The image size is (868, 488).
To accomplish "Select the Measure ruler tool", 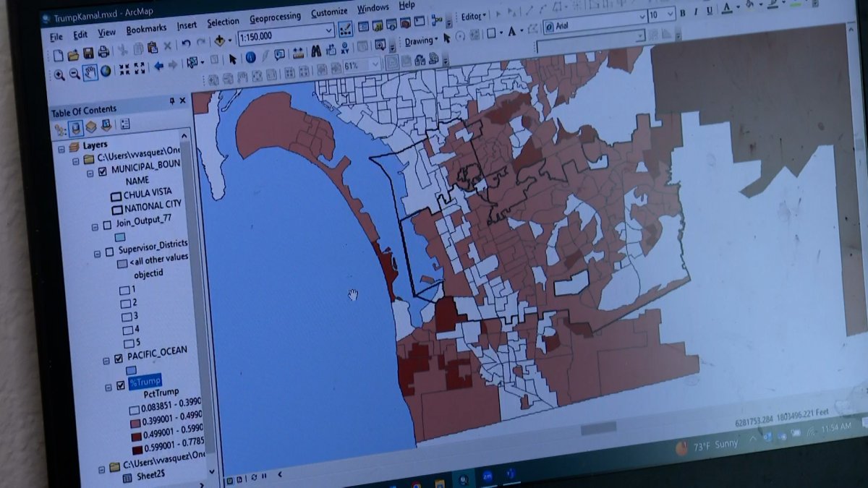I will pos(297,53).
